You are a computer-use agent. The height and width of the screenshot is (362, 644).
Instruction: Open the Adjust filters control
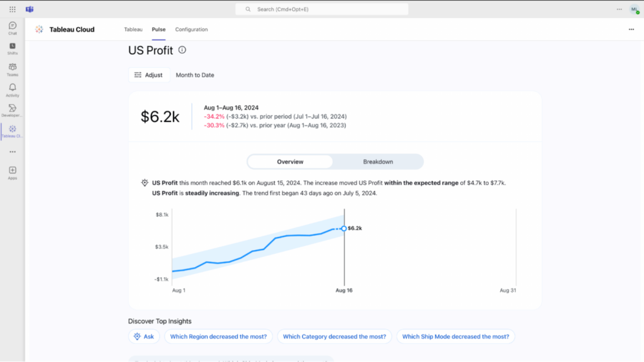[149, 75]
